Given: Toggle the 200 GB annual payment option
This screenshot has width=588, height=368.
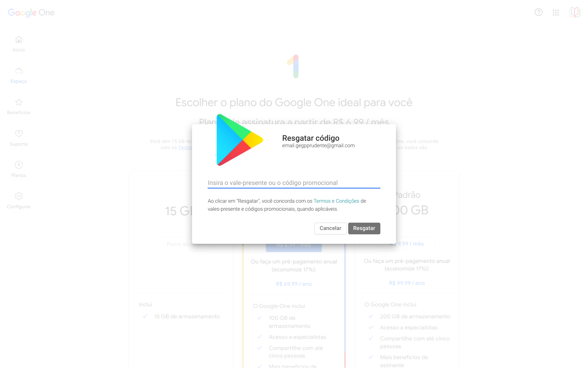Looking at the screenshot, I should [407, 282].
